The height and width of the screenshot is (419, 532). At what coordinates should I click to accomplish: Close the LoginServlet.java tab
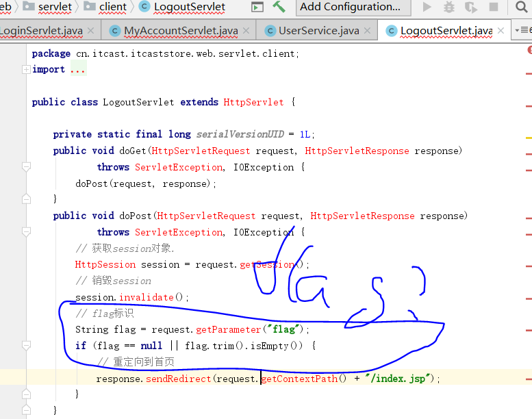tap(90, 31)
